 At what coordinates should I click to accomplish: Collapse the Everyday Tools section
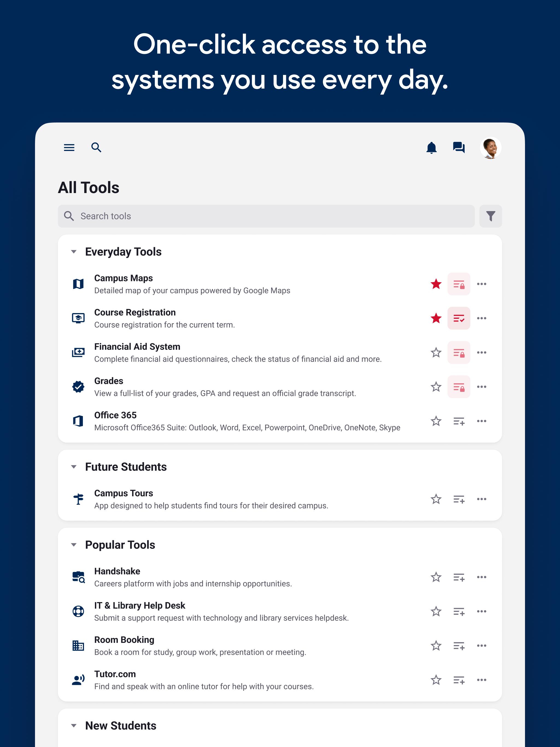coord(74,252)
